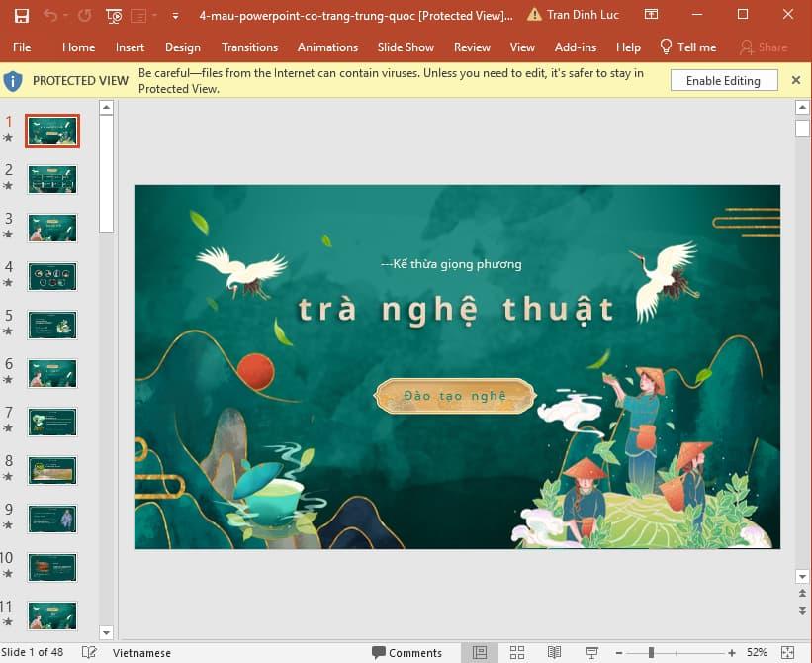
Task: Toggle spell check status via proofing icon
Action: (89, 652)
